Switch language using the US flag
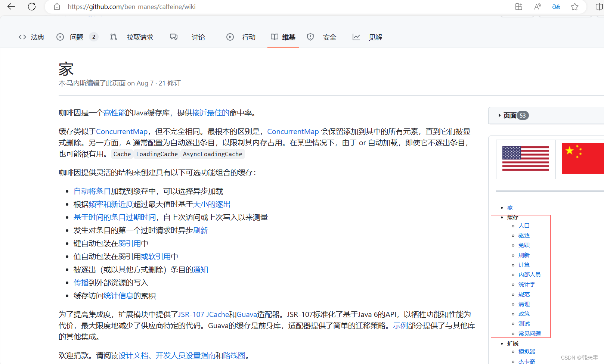Screen dimensions: 604x364 point(526,158)
